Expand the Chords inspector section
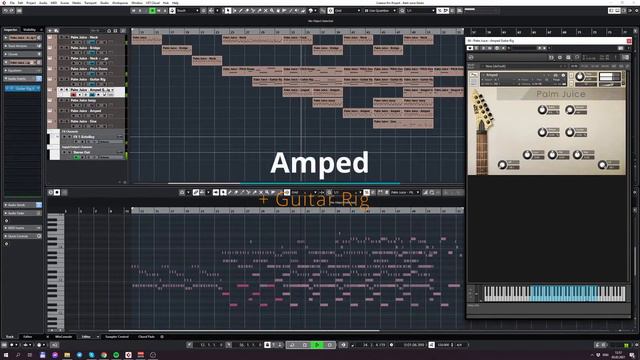This screenshot has width=640, height=360. [x=22, y=54]
